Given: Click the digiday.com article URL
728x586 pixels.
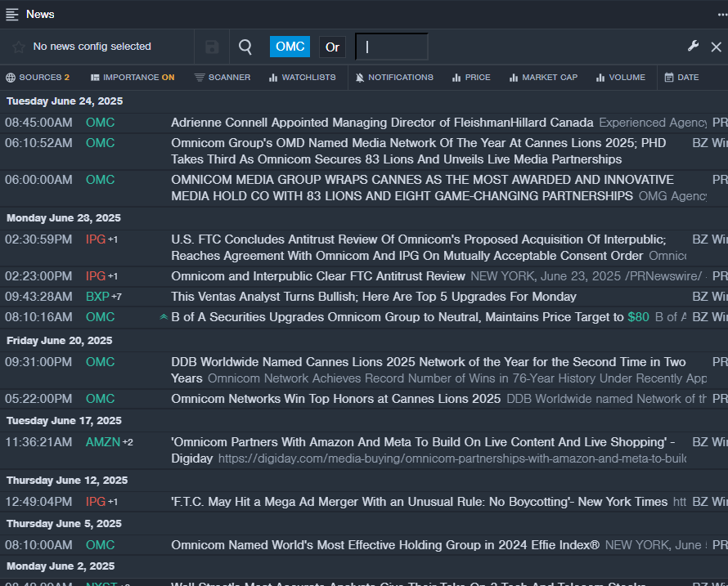Looking at the screenshot, I should click(x=452, y=459).
